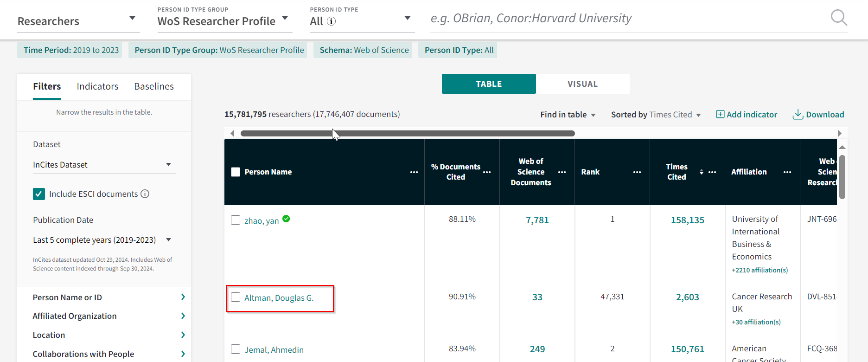Select the VISUAL view tab

click(583, 84)
